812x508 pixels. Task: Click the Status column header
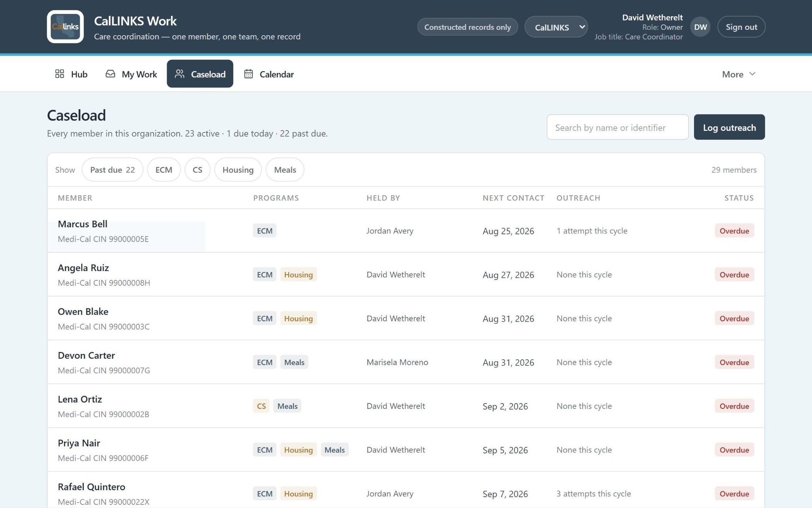click(739, 198)
